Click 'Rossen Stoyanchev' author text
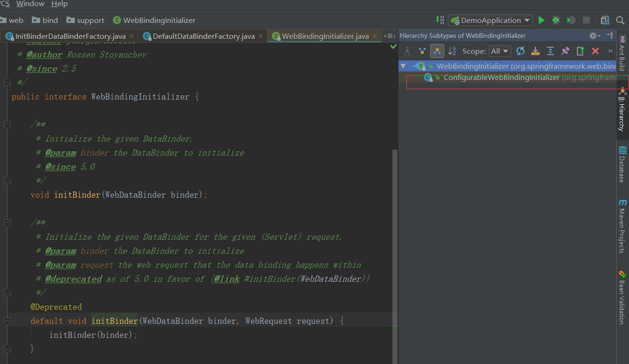The image size is (629, 364). tap(107, 55)
